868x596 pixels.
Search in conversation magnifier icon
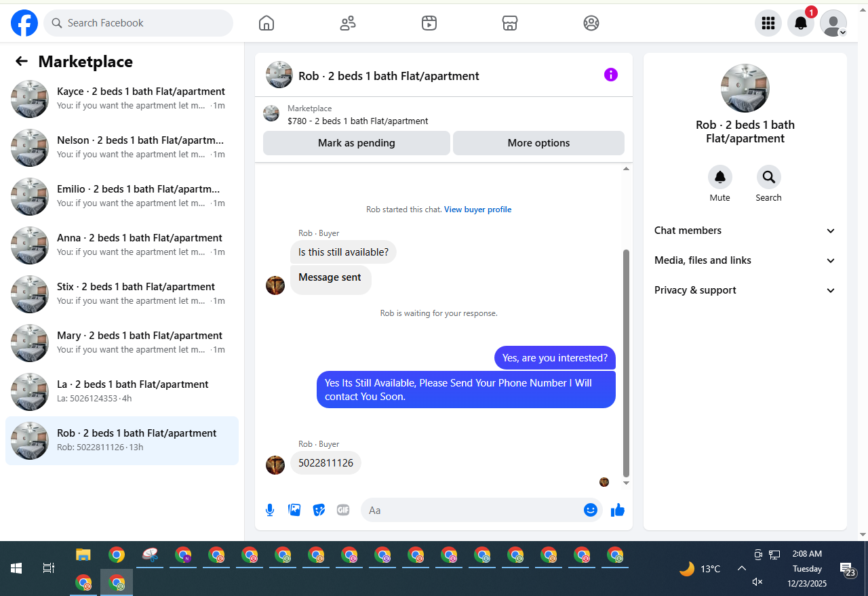[769, 177]
